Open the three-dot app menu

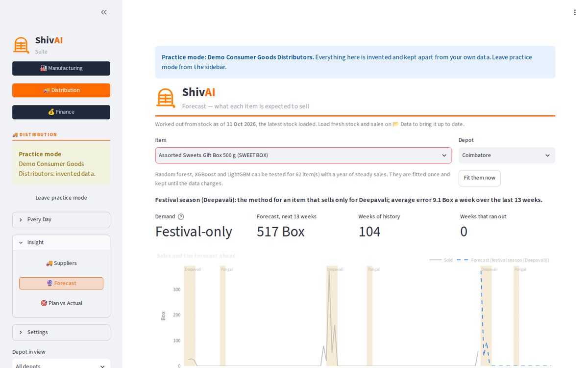point(575,12)
